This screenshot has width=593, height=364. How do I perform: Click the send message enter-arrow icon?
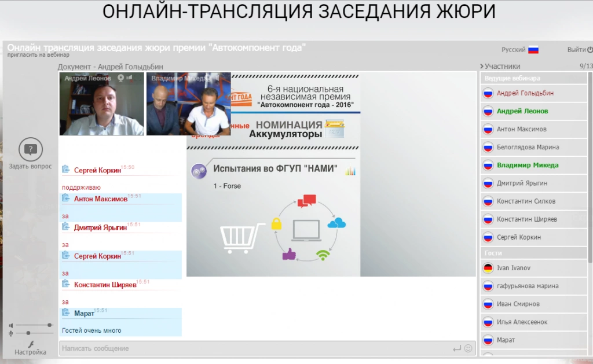pos(457,348)
